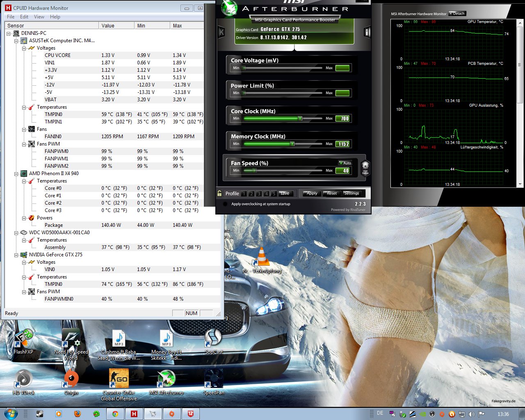Click the MSI Afterburner taskbar button
Screen dimensions: 525x420
[153, 414]
